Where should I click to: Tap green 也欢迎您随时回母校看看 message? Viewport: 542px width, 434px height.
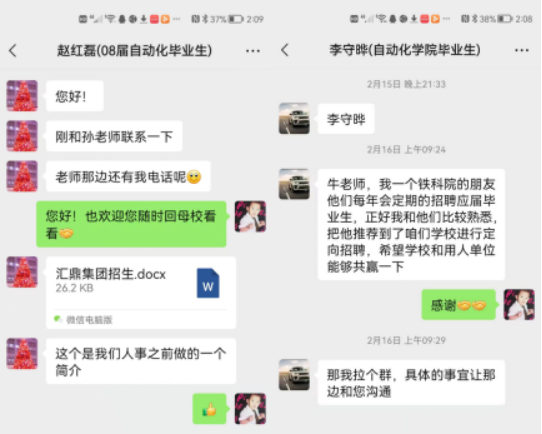(x=131, y=224)
